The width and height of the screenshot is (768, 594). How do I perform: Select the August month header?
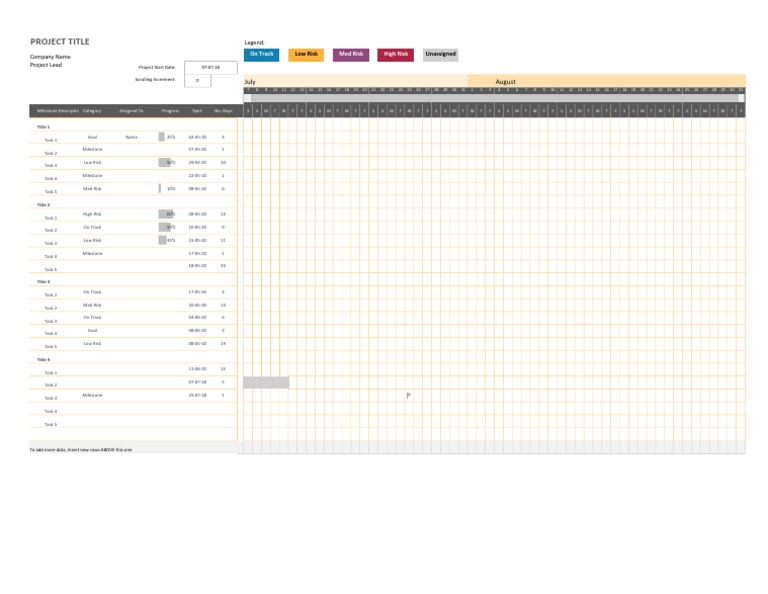tap(506, 81)
